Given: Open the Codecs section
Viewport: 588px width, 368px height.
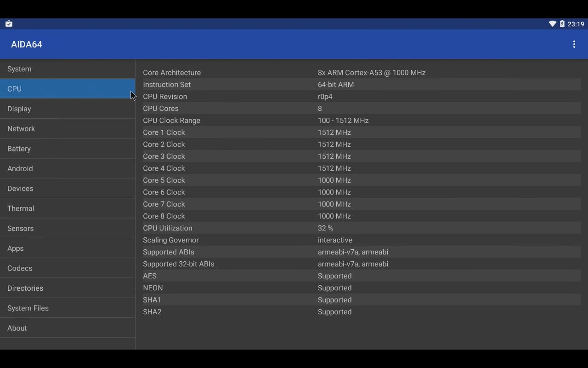Looking at the screenshot, I should click(68, 268).
